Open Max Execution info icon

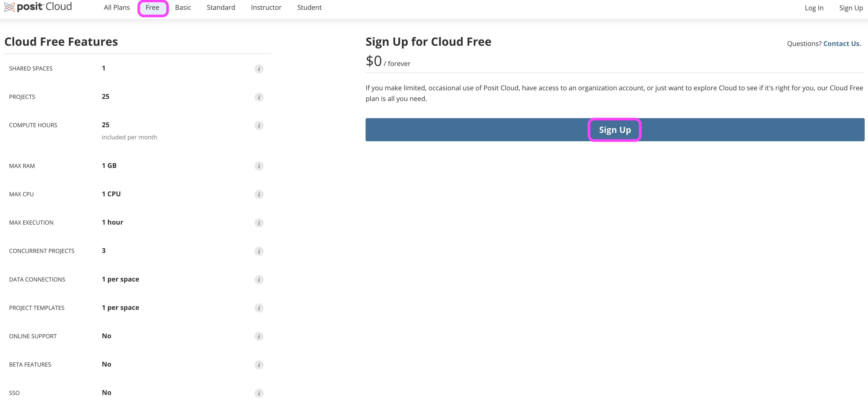click(x=259, y=223)
